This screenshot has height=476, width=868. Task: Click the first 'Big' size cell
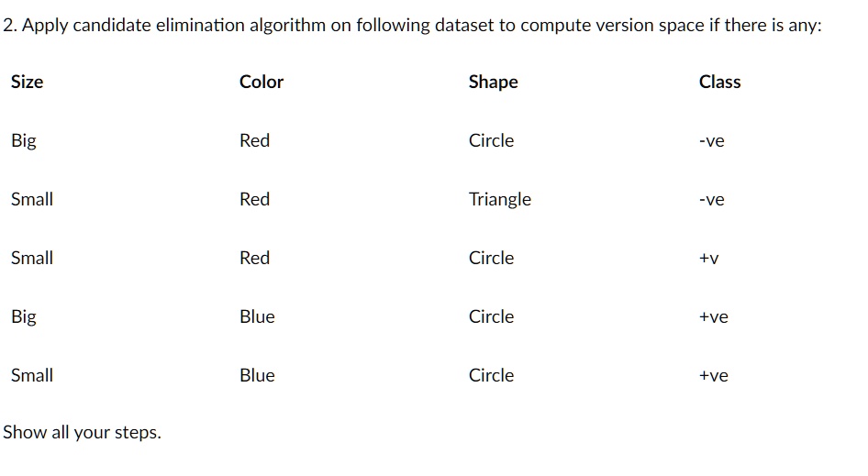24,141
